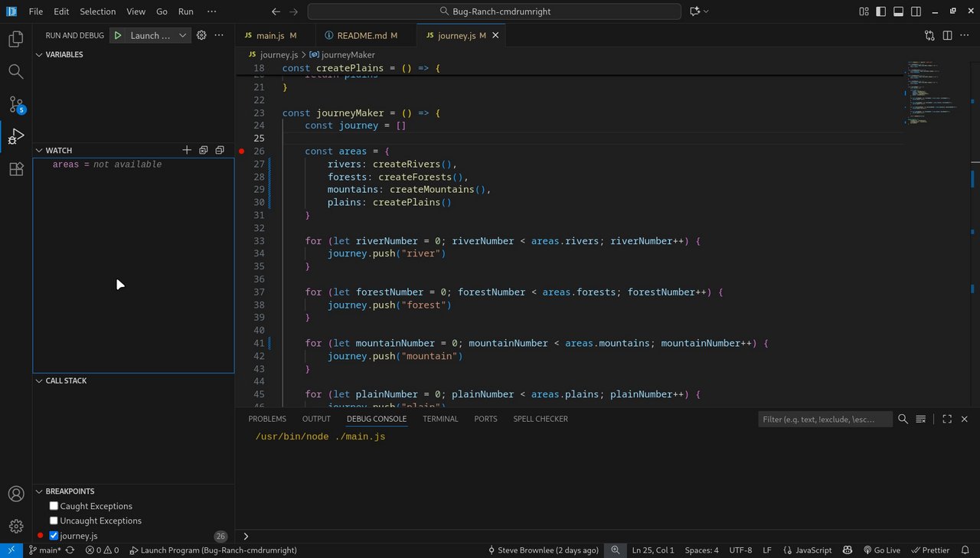This screenshot has width=980, height=558.
Task: Enable the Caught Exceptions checkbox
Action: [54, 506]
